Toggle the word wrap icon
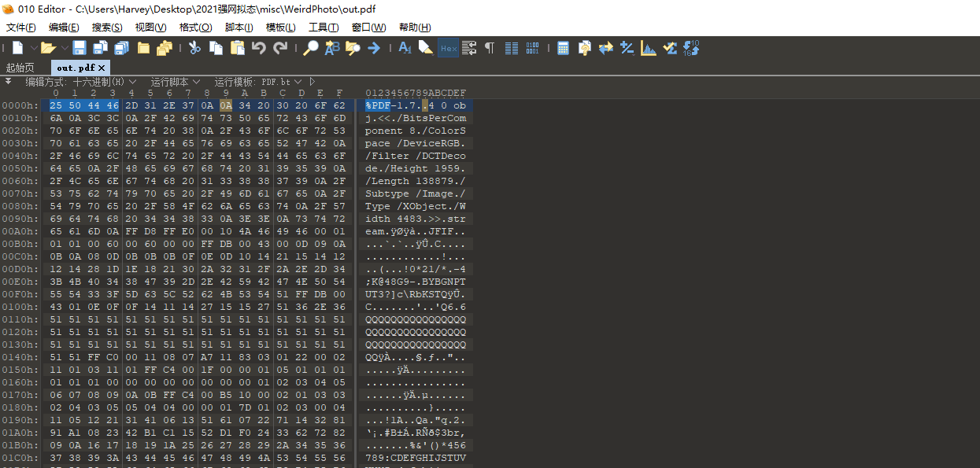Viewport: 980px width, 468px height. tap(469, 48)
